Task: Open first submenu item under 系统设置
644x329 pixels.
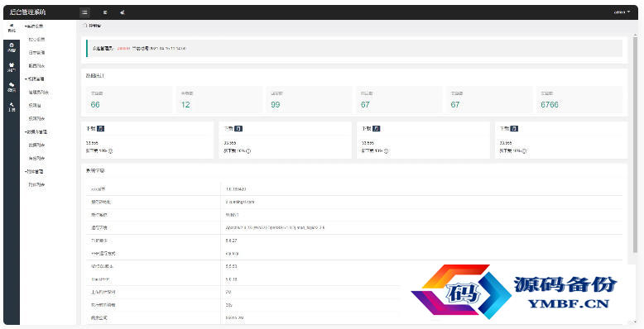Action: 36,40
